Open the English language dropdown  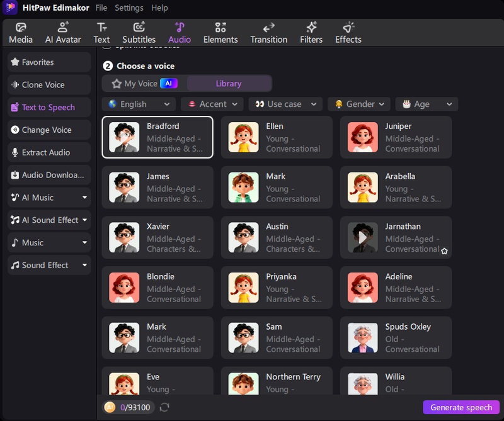coord(139,104)
